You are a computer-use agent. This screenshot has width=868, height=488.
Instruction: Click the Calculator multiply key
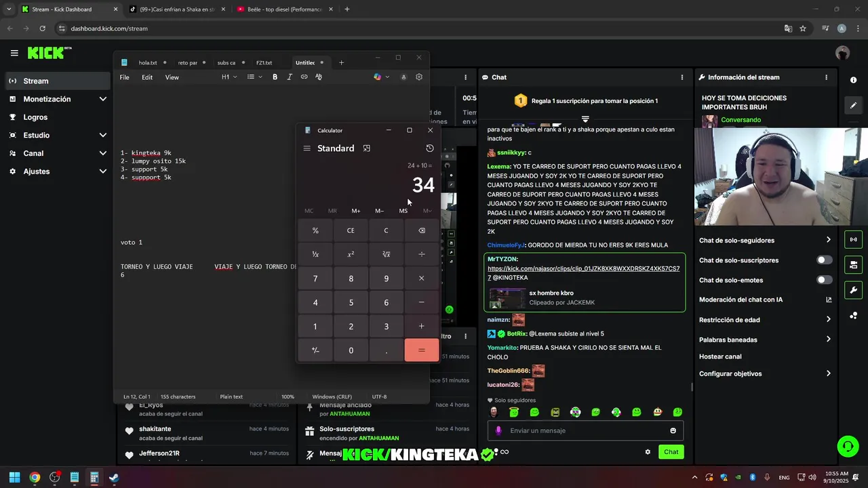(421, 279)
